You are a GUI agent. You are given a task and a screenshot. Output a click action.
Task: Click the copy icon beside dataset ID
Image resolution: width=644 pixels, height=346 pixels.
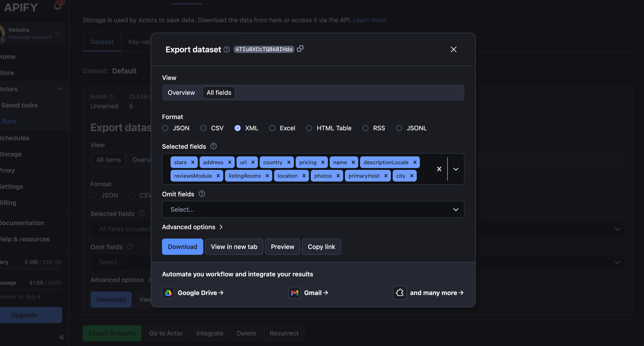pos(300,49)
